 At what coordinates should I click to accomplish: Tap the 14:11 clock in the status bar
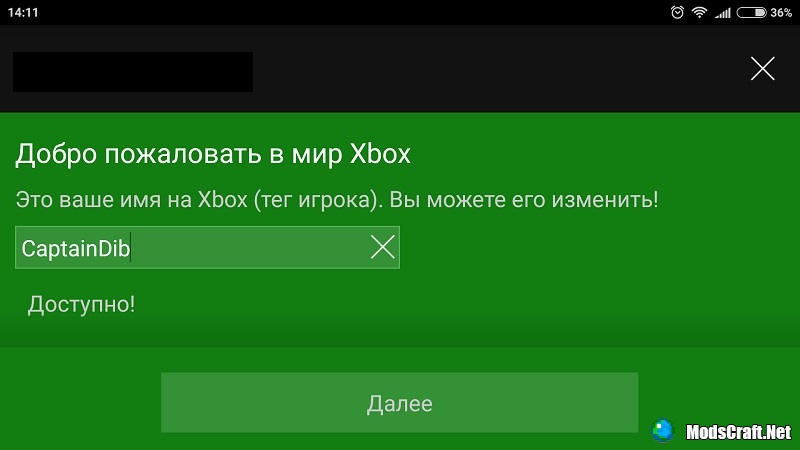coord(23,12)
